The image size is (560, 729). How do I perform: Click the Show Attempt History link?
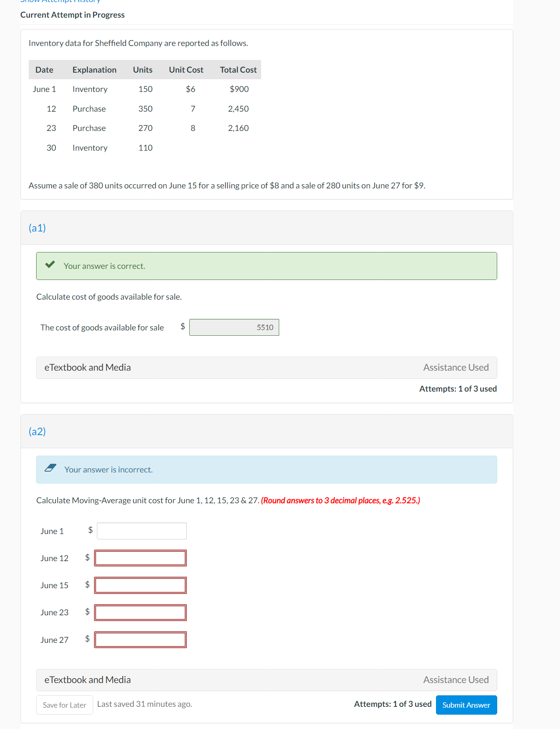(60, 1)
